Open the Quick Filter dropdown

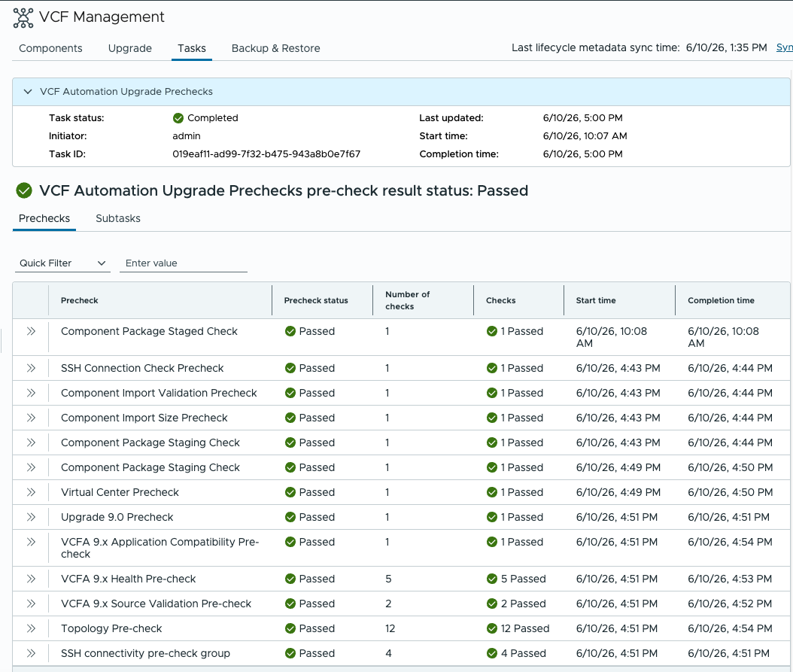(x=62, y=263)
